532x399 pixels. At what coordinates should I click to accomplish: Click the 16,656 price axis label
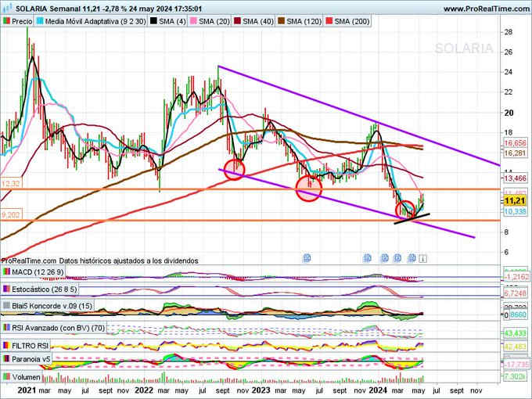(x=515, y=143)
